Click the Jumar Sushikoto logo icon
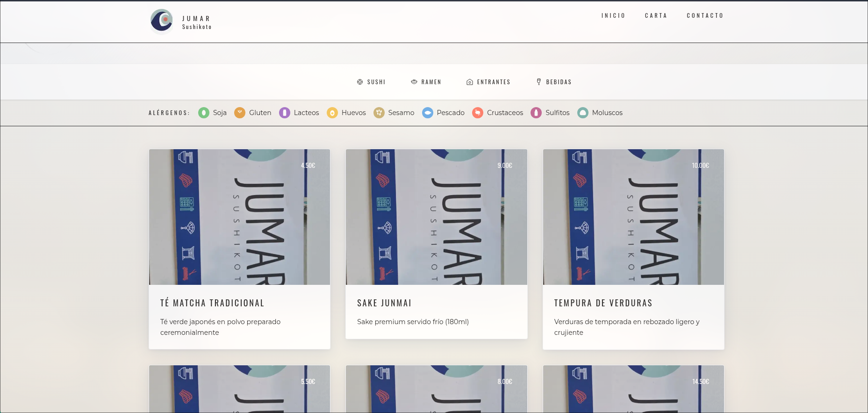Viewport: 868px width, 413px height. 162,21
